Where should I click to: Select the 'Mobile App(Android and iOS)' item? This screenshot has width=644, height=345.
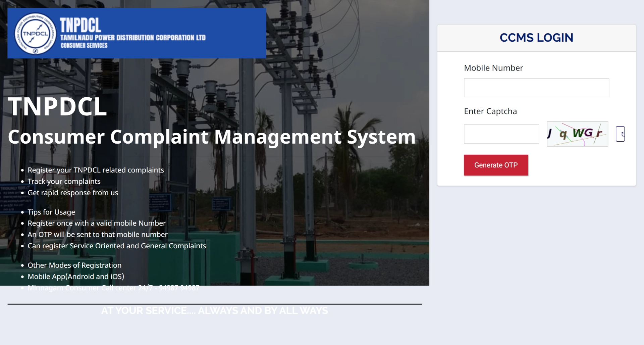coord(76,277)
